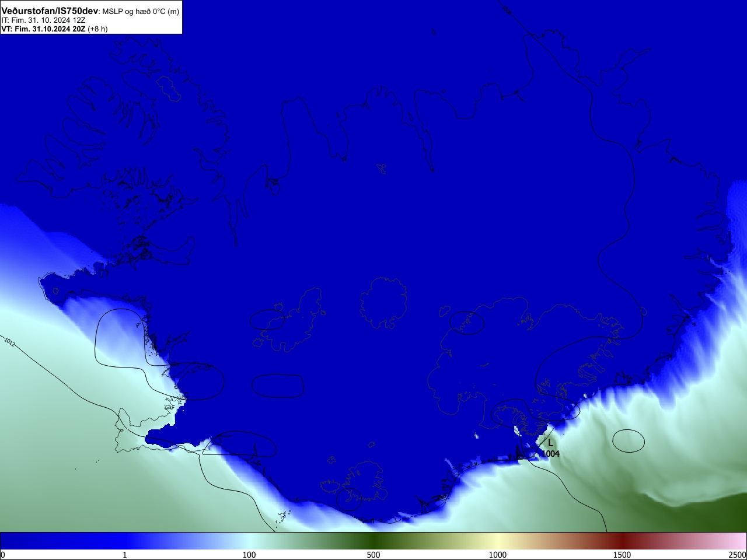Screen dimensions: 747x560
Task: Pick the dark red band above 1500
Action: point(622,541)
